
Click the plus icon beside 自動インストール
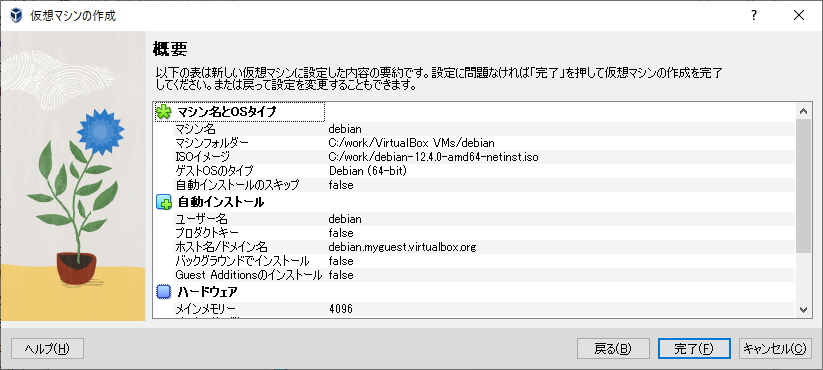click(164, 202)
